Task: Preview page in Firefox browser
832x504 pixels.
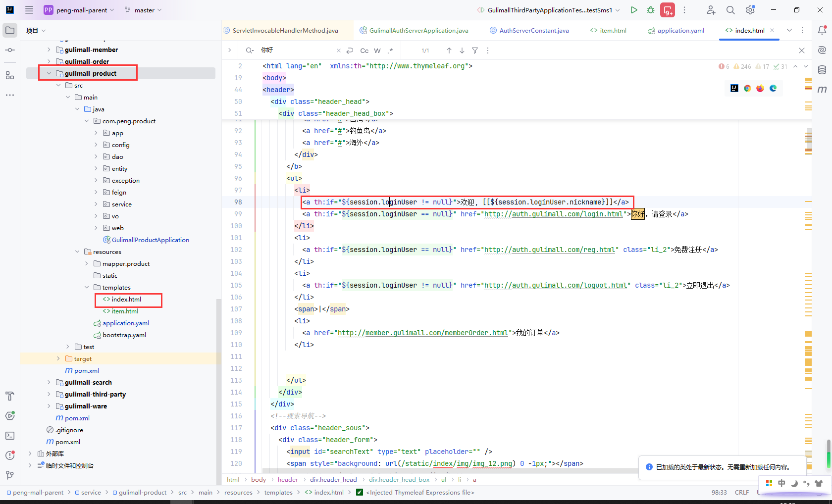Action: click(x=760, y=88)
